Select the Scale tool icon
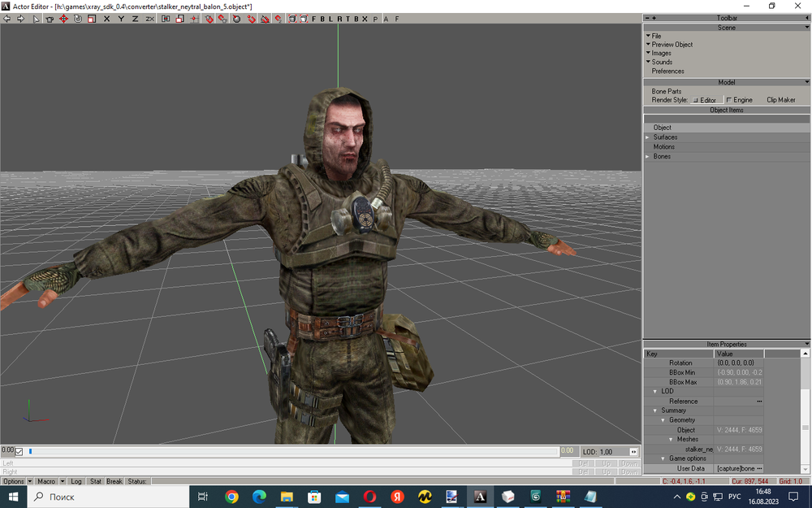 click(x=91, y=19)
